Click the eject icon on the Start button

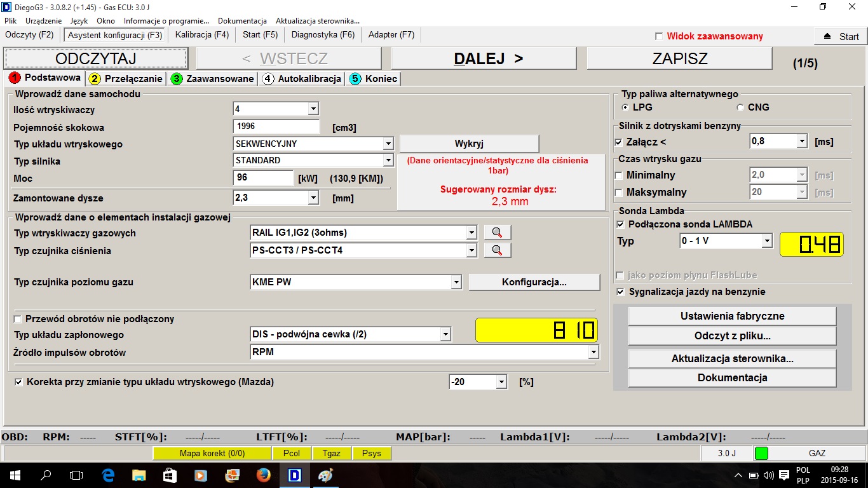pos(827,36)
